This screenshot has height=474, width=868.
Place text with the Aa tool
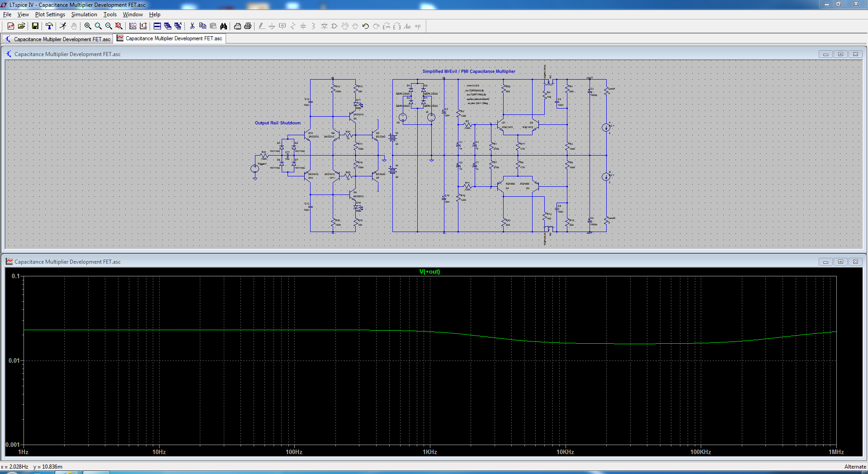(x=407, y=26)
